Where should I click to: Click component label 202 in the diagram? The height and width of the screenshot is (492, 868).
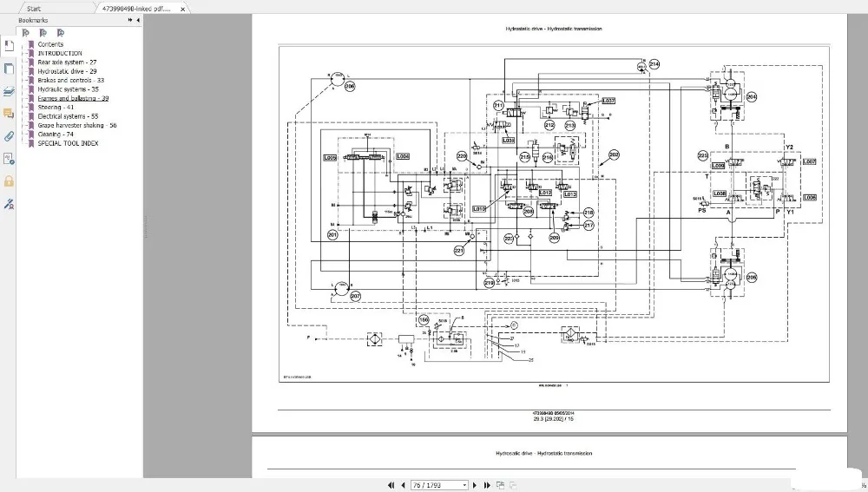(x=614, y=155)
